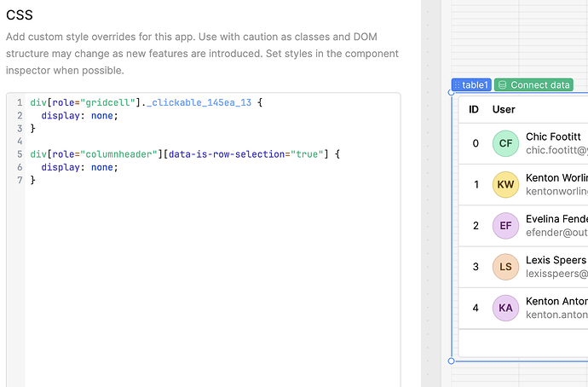Click the empty area below CSS code
Viewport: 588px width, 387px height.
[x=213, y=281]
